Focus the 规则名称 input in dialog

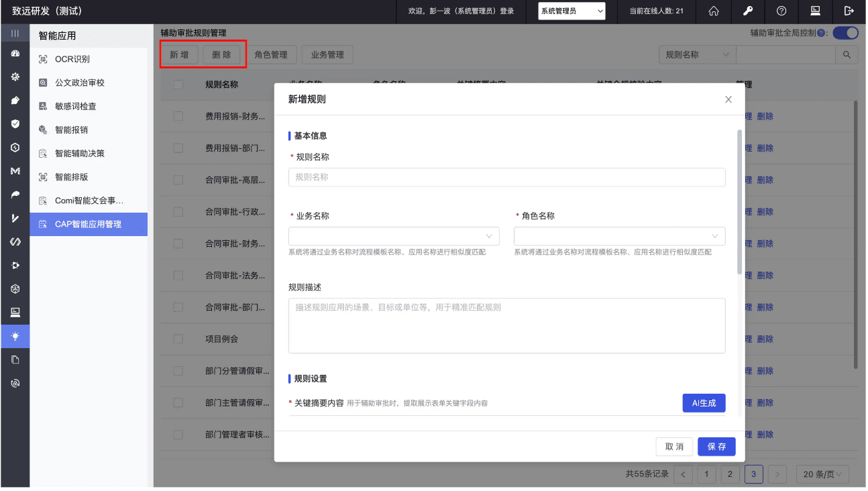pyautogui.click(x=506, y=177)
